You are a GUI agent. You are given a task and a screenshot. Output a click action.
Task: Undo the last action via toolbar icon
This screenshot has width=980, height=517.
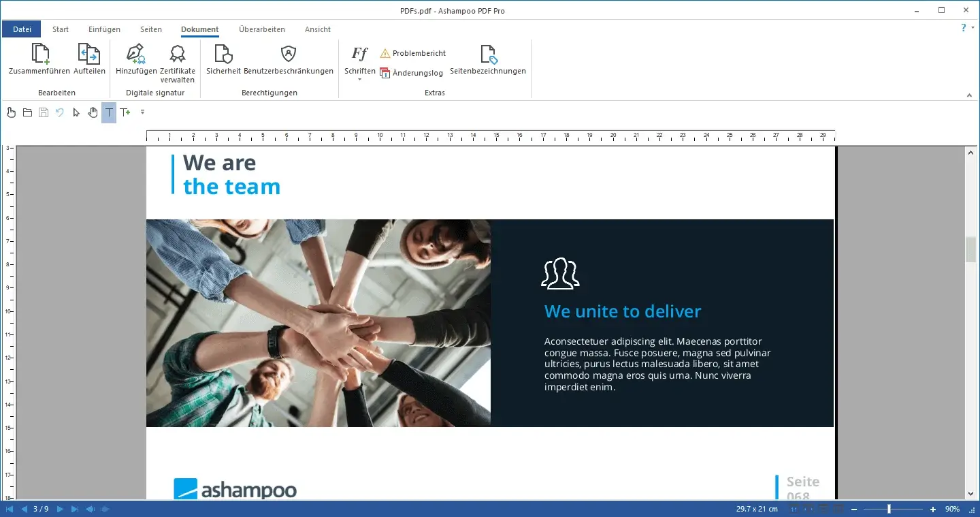(60, 112)
